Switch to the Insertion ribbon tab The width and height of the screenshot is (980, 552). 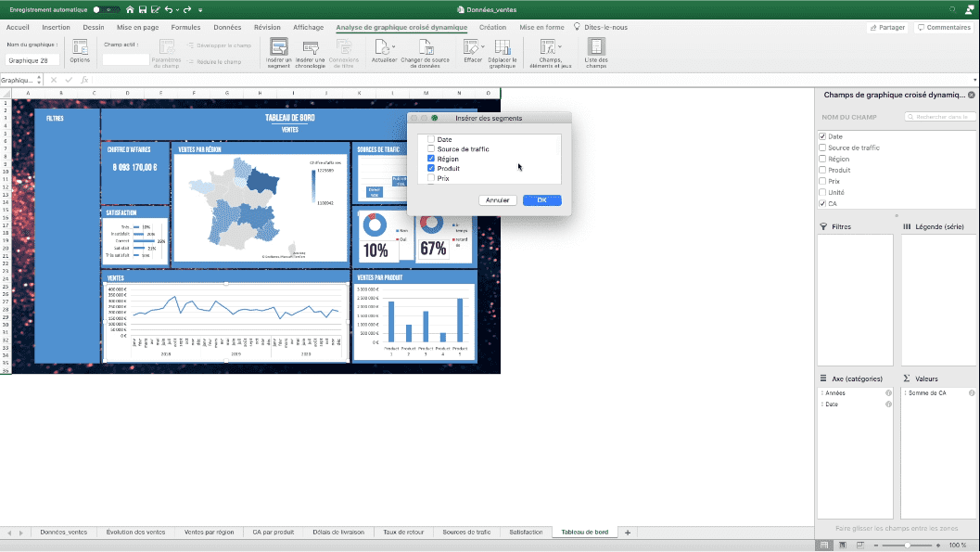pos(56,27)
